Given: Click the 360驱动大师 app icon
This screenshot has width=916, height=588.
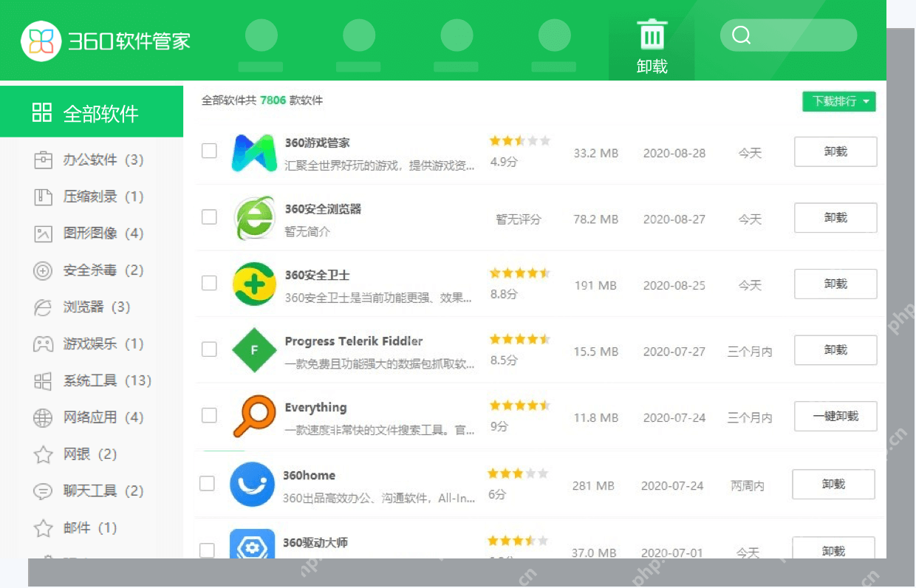Looking at the screenshot, I should point(252,544).
